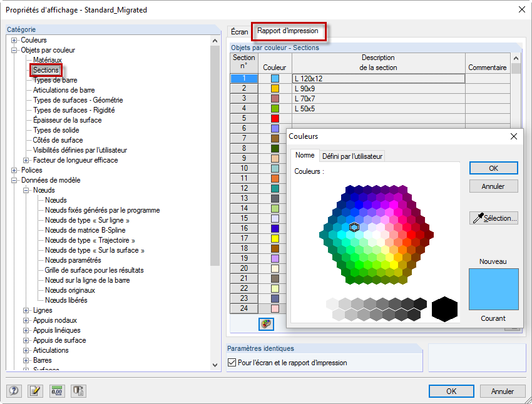
Task: Select 'Visibilités définies par l'utilisateur' item
Action: (x=79, y=150)
